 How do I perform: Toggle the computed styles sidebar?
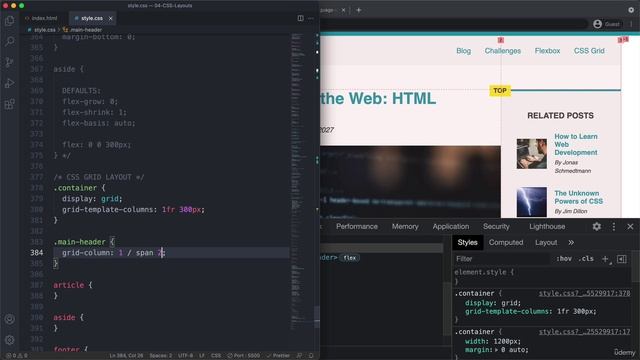tap(622, 259)
